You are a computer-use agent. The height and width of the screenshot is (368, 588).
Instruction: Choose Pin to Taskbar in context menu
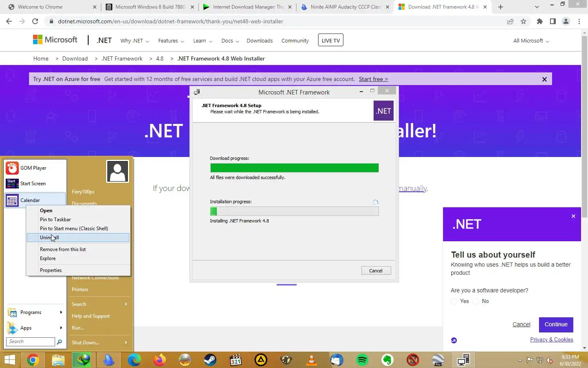(78, 220)
